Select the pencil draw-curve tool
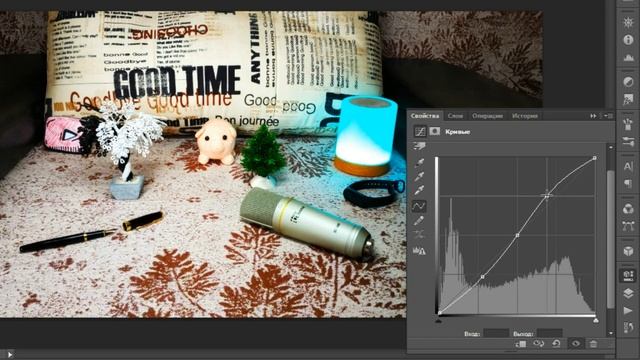 [419, 221]
